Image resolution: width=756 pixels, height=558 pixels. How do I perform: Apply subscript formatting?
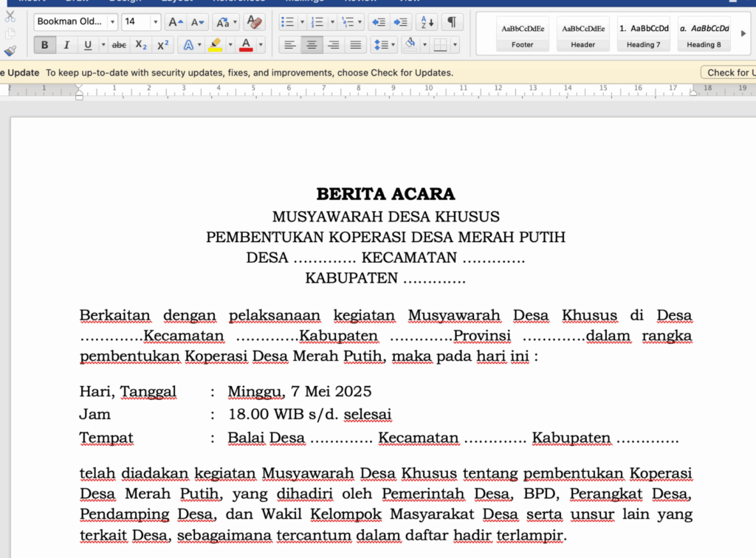(x=141, y=45)
